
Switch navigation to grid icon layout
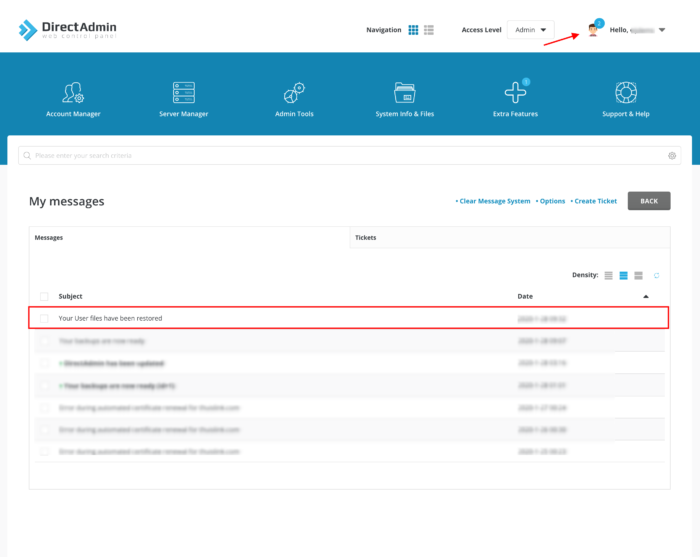[413, 30]
